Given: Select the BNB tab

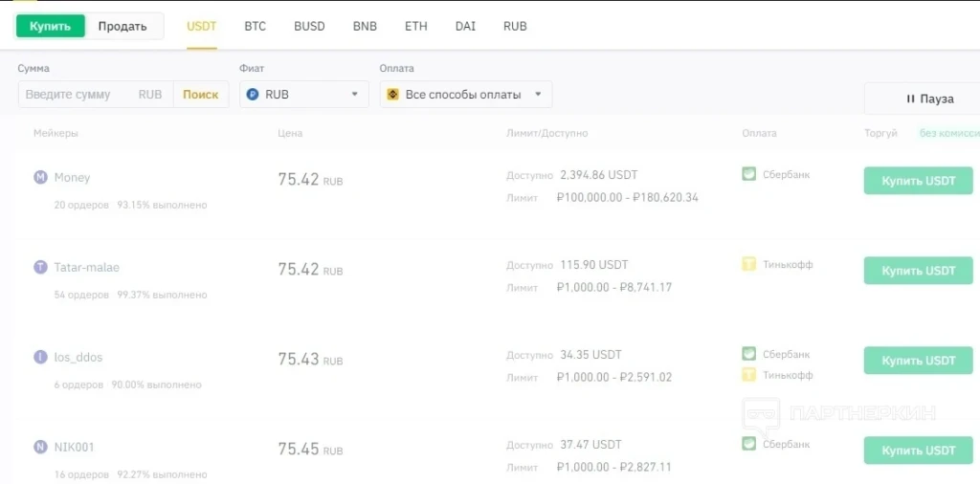Looking at the screenshot, I should (x=365, y=26).
